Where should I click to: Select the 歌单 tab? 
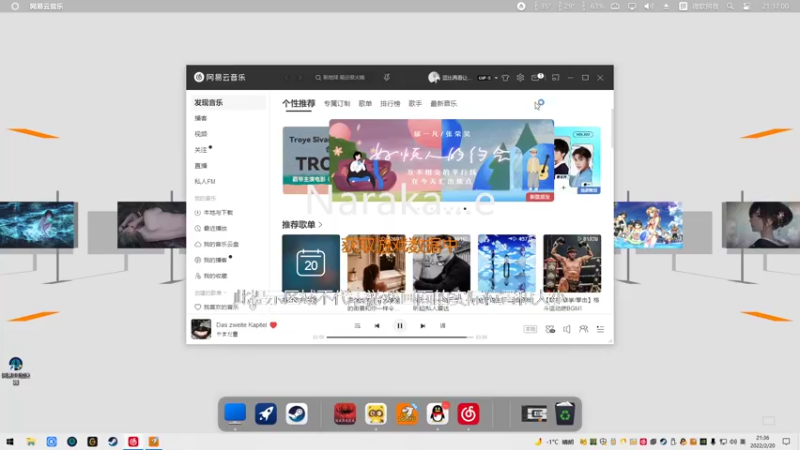(x=365, y=104)
